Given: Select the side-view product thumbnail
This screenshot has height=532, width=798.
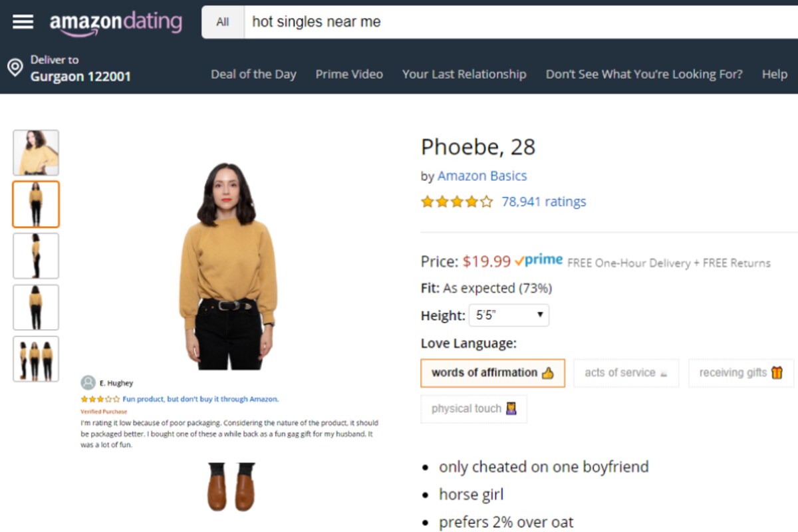Looking at the screenshot, I should 36,256.
